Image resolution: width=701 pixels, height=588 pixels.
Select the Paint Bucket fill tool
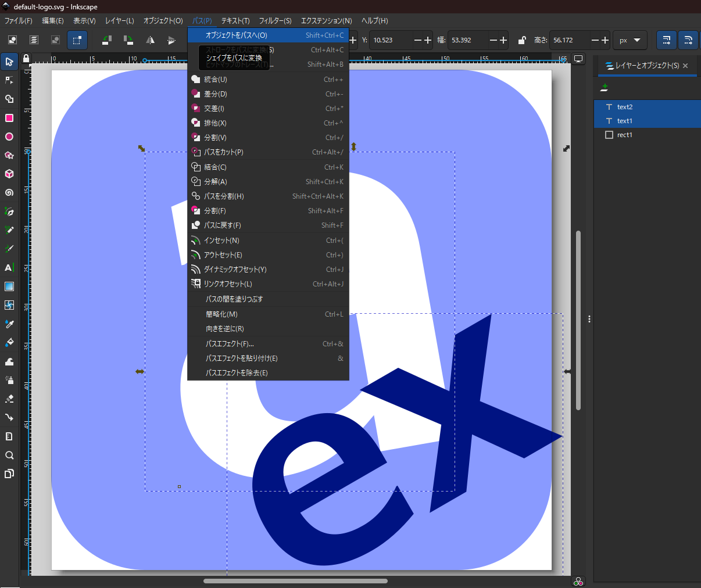[x=9, y=343]
